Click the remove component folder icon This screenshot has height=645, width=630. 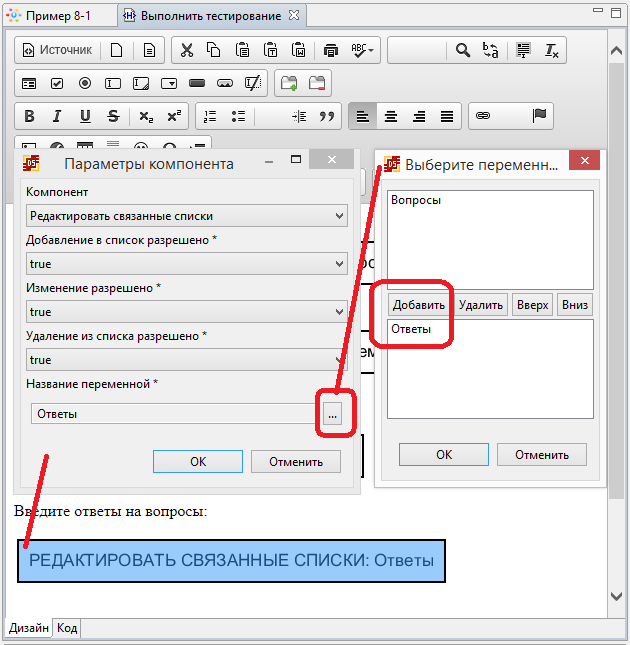pos(317,84)
